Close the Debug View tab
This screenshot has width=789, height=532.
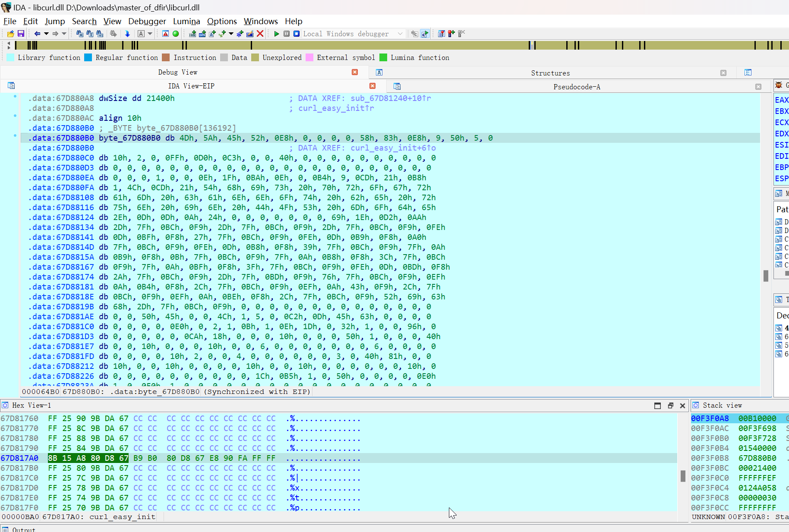(355, 72)
